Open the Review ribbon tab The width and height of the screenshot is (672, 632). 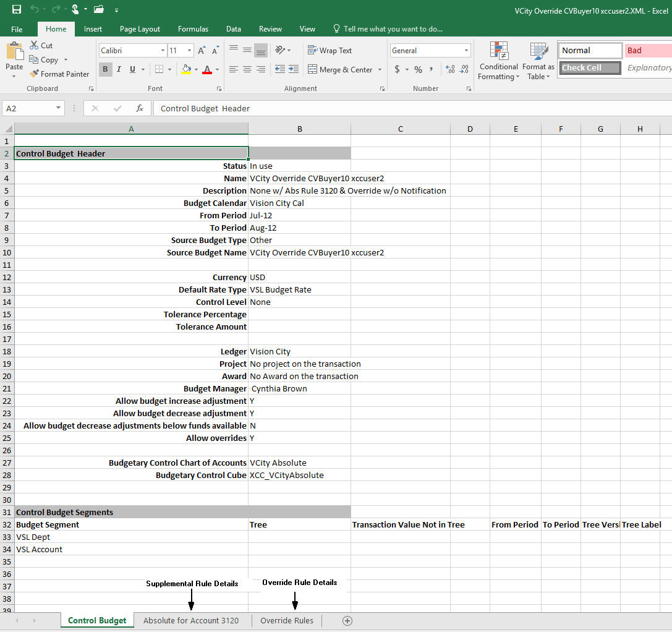coord(270,28)
